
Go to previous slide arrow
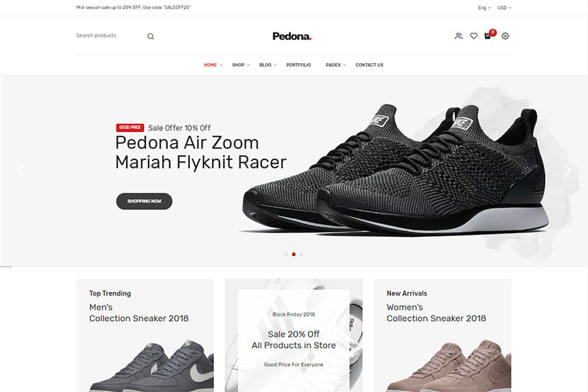click(21, 171)
